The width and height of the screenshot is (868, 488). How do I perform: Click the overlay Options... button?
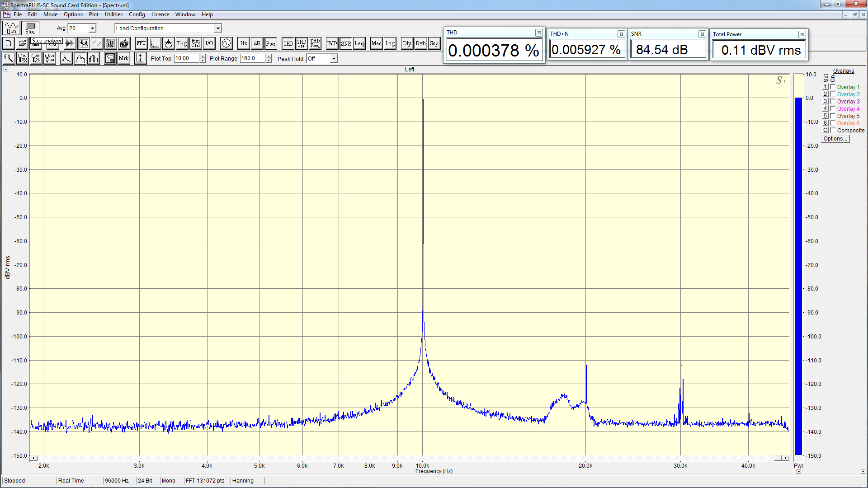click(x=835, y=139)
